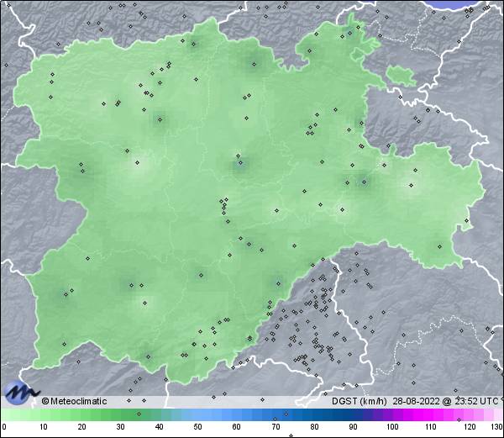The width and height of the screenshot is (504, 438).
Task: Click the legend value 100
Action: click(392, 427)
